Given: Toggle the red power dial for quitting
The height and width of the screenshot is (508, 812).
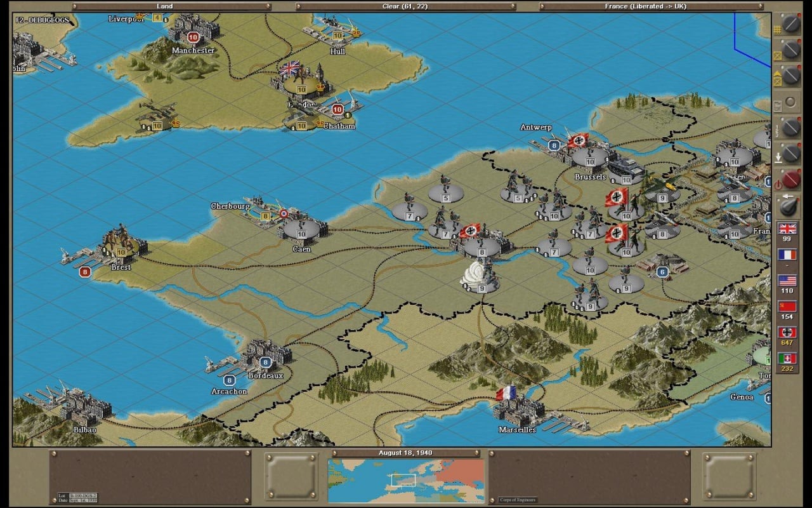Looking at the screenshot, I should coord(790,180).
